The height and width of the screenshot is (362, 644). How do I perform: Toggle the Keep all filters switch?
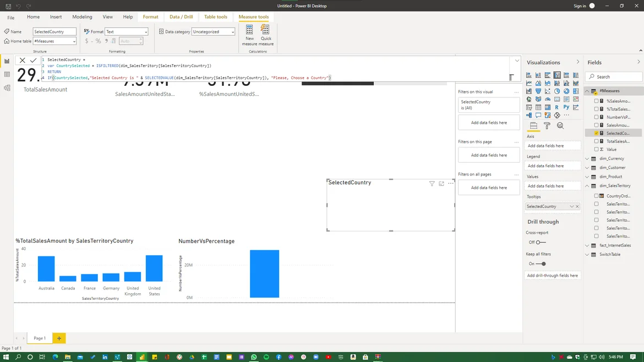pos(541,264)
